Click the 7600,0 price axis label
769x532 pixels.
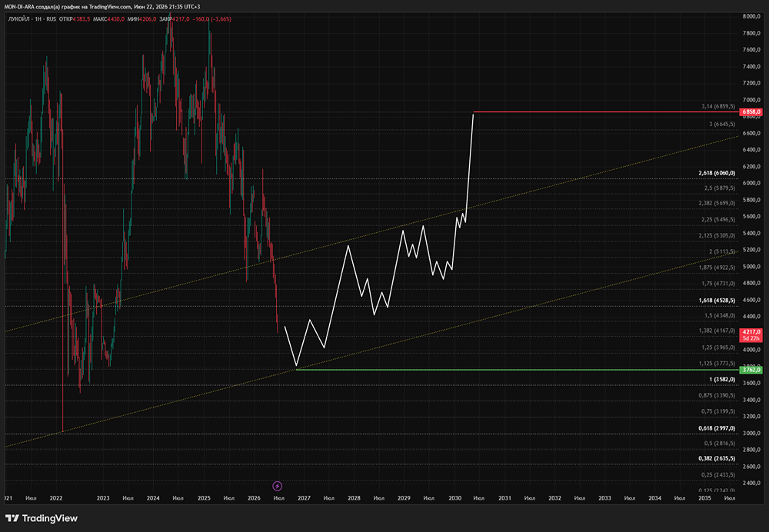[751, 49]
